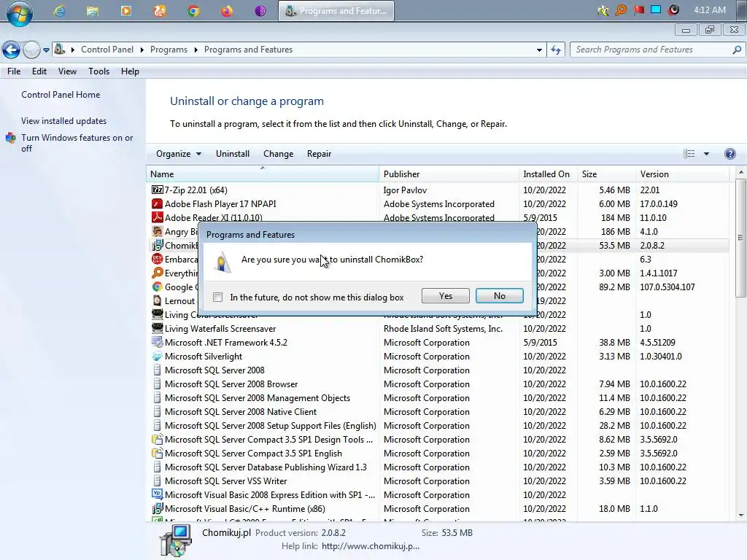Check 'do not show me this dialog box'
747x560 pixels.
click(217, 297)
